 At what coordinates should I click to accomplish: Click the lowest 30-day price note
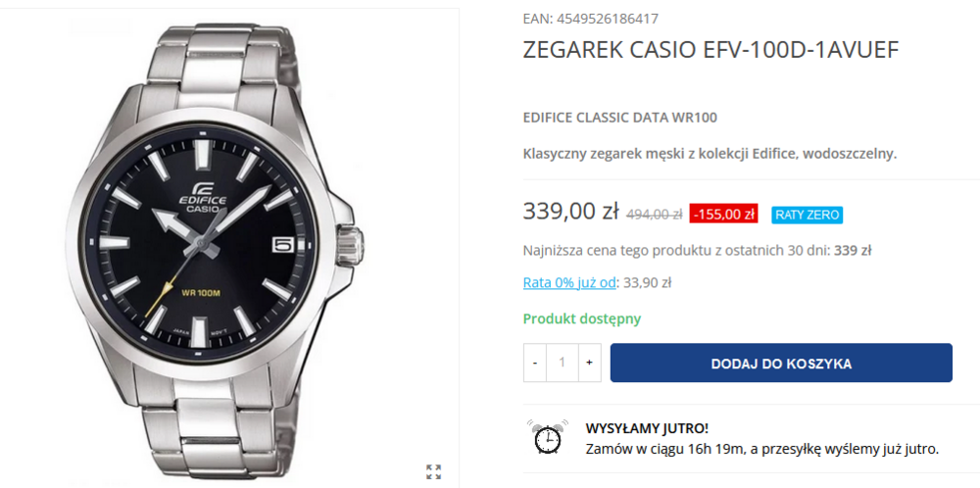697,250
